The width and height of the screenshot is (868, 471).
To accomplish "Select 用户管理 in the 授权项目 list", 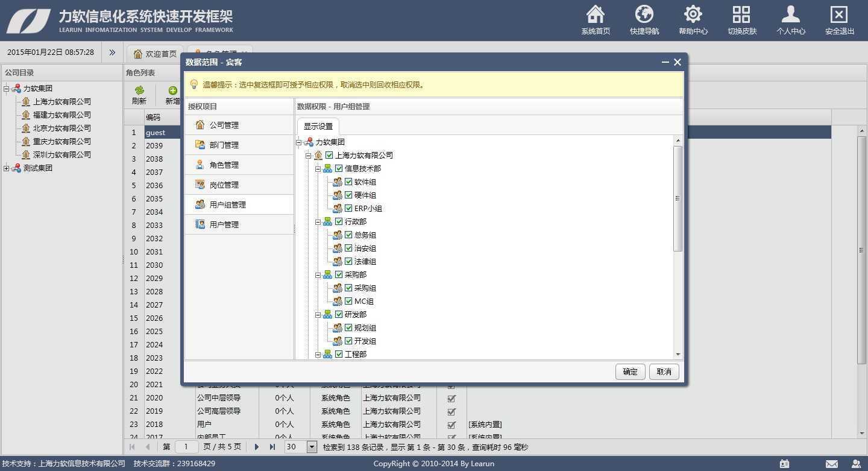I will click(239, 224).
